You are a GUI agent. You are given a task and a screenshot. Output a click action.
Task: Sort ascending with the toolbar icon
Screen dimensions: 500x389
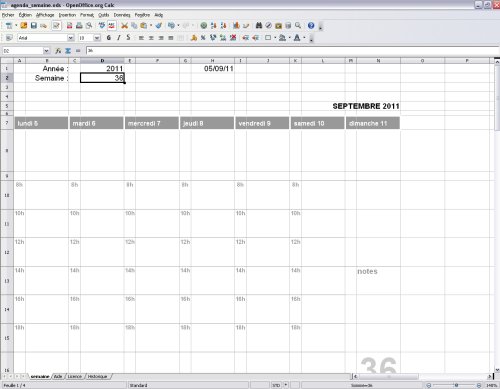tap(214, 26)
